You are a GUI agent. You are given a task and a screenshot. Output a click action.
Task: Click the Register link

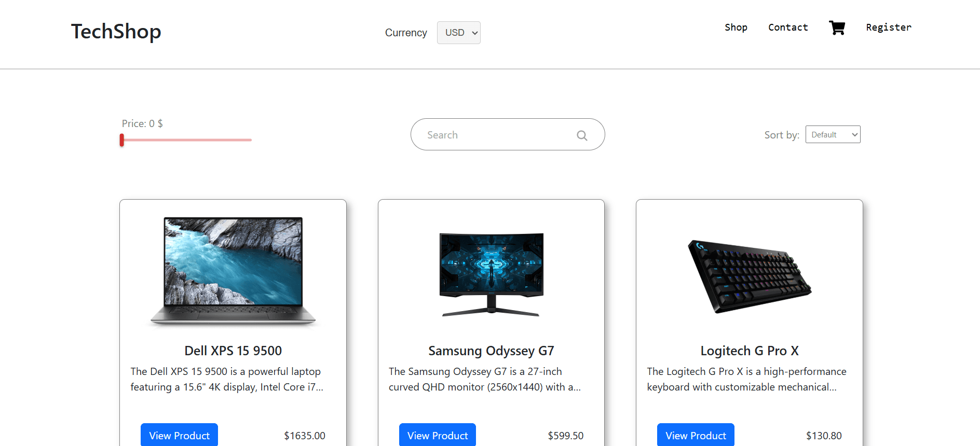click(889, 27)
